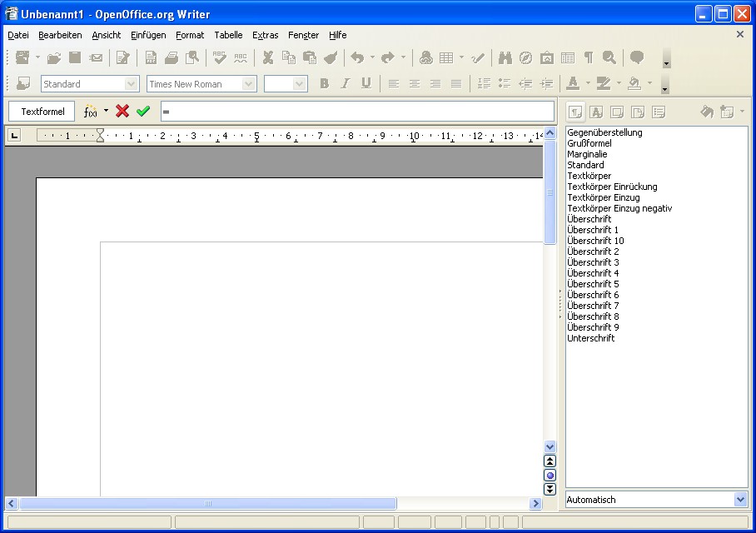Expand the paragraph style box showing Standard
The width and height of the screenshot is (756, 533).
point(132,84)
